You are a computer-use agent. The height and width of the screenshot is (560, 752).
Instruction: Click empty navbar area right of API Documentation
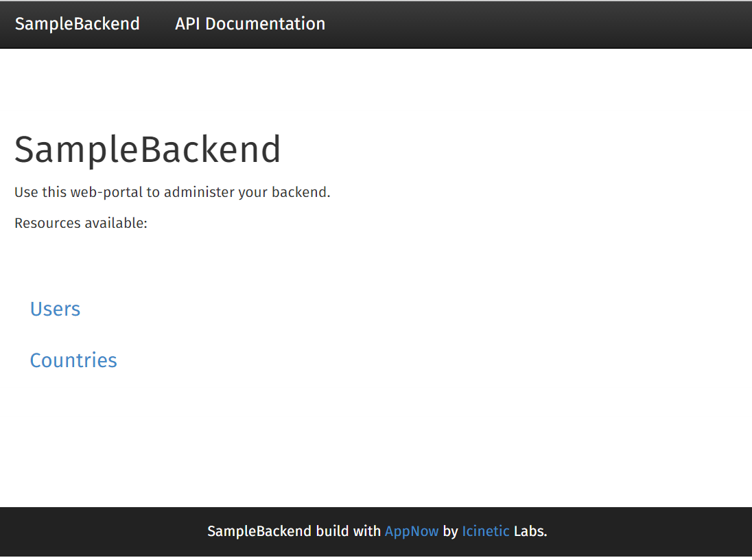tap(535, 24)
